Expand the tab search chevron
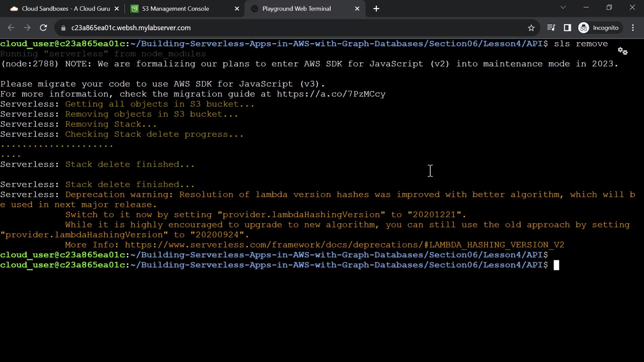Screen dimensions: 644x362 click(x=563, y=8)
